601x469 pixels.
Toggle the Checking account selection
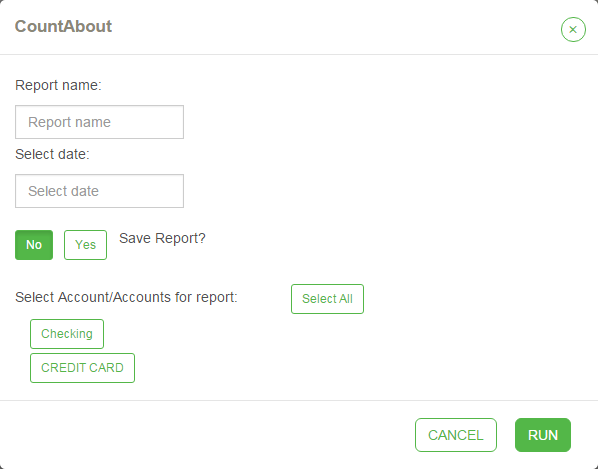coord(67,334)
